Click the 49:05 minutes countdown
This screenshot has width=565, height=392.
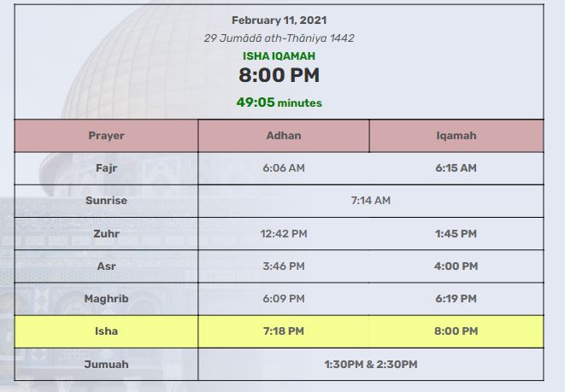pyautogui.click(x=279, y=102)
